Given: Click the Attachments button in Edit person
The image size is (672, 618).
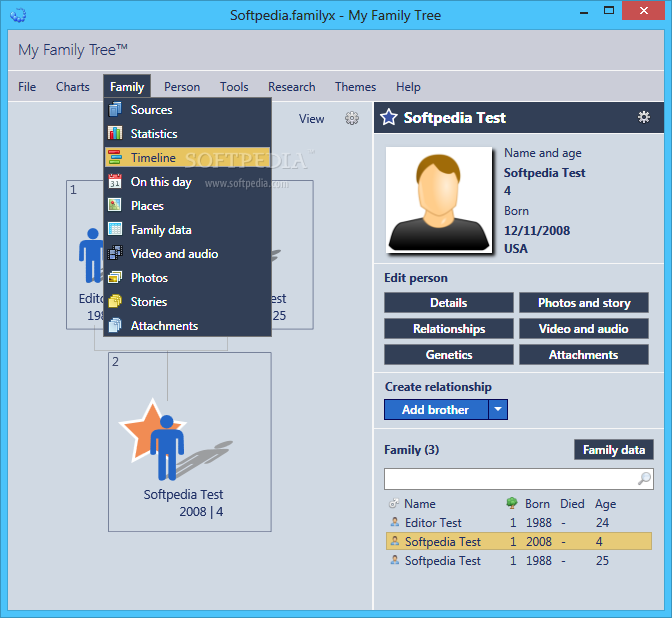Looking at the screenshot, I should click(x=584, y=355).
